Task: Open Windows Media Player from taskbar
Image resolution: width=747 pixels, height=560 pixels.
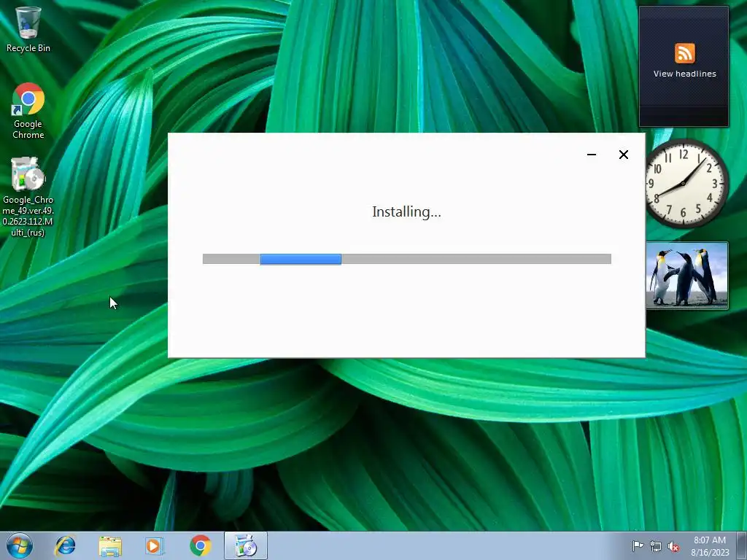Action: coord(155,545)
